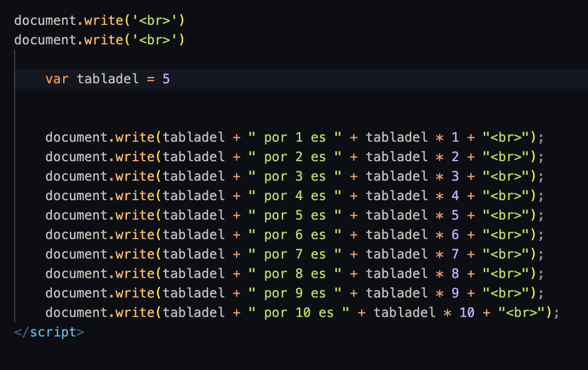Click the multiplier 1 after the asterisk
588x370 pixels.
click(x=455, y=137)
